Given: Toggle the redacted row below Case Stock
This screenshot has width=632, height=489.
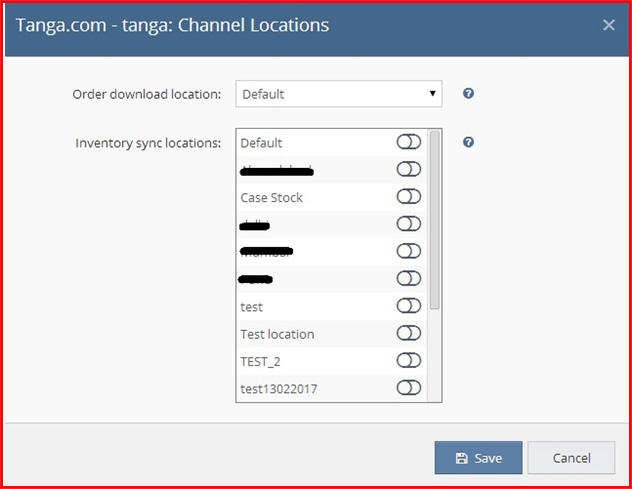Looking at the screenshot, I should click(x=409, y=224).
